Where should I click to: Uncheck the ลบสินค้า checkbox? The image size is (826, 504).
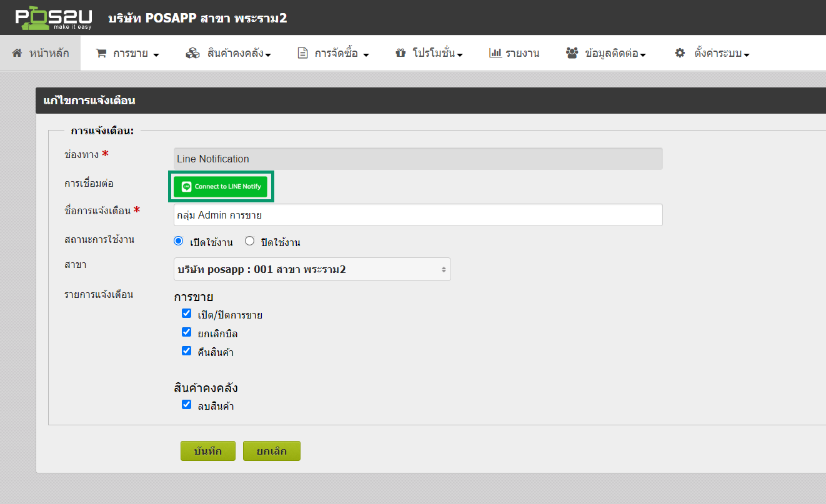tap(186, 405)
